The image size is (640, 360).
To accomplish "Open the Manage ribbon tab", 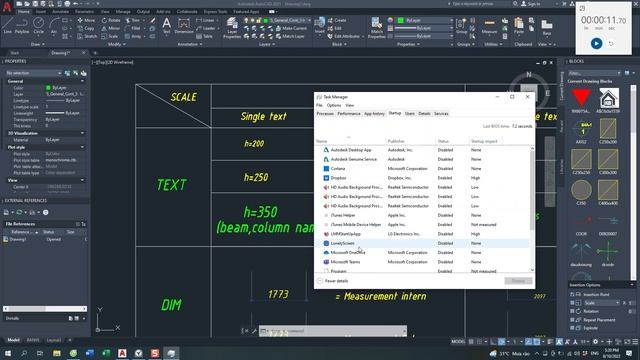I will coord(123,12).
